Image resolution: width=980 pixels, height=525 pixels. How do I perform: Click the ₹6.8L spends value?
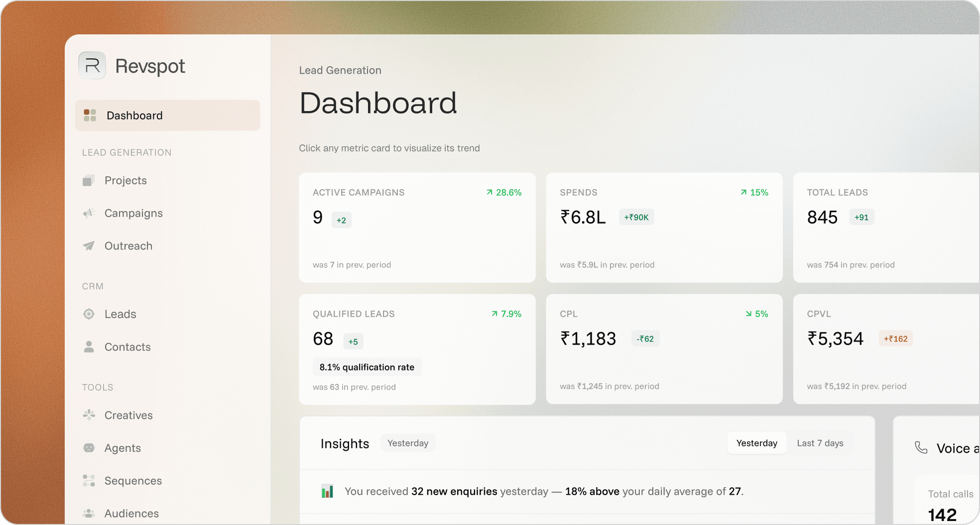pyautogui.click(x=583, y=217)
